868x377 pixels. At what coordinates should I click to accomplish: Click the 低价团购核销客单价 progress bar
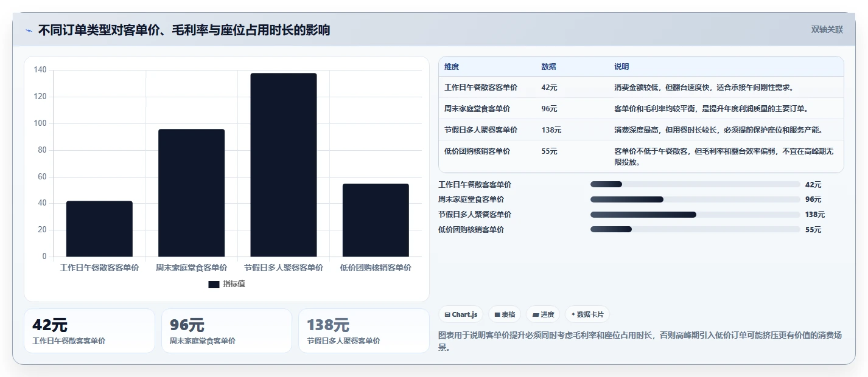click(x=695, y=230)
